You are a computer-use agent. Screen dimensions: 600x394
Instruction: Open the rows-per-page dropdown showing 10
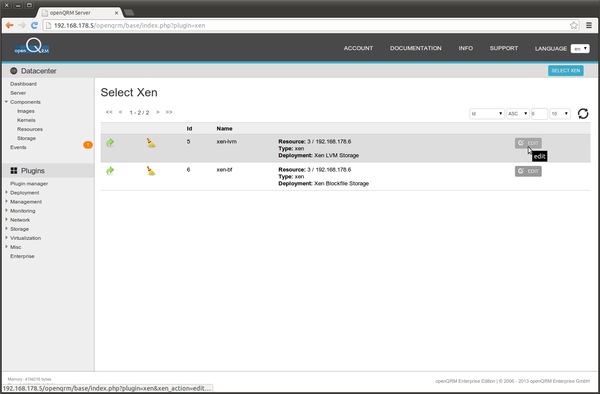click(x=560, y=114)
